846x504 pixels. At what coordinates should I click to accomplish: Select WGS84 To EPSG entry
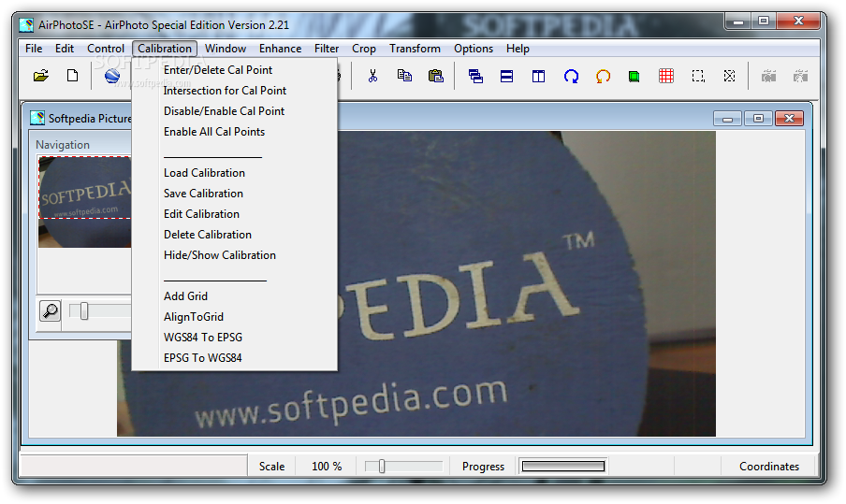pos(235,338)
